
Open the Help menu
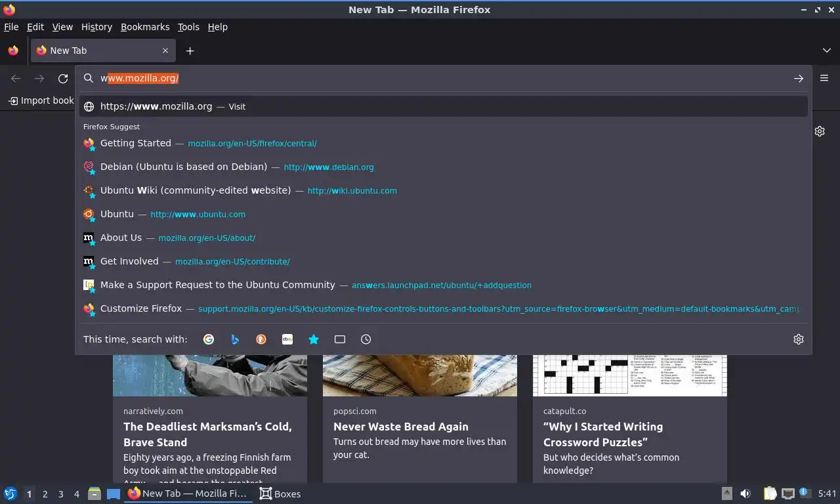tap(218, 27)
